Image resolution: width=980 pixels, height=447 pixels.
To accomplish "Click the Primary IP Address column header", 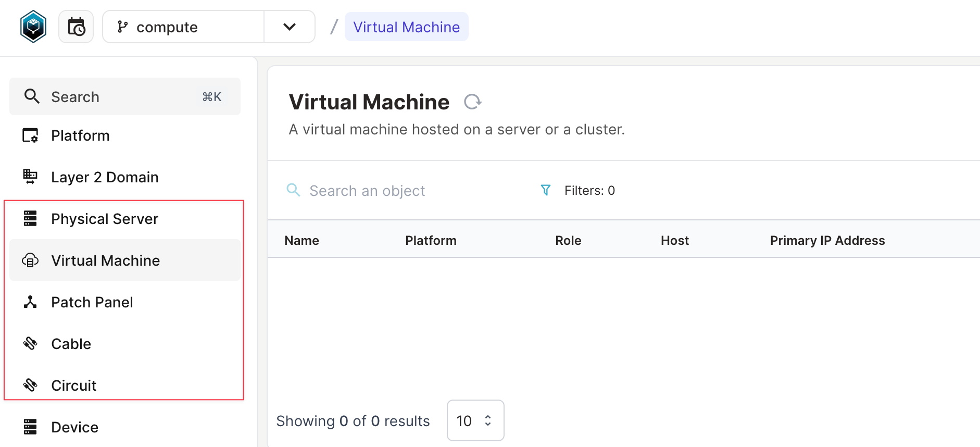I will [x=827, y=240].
